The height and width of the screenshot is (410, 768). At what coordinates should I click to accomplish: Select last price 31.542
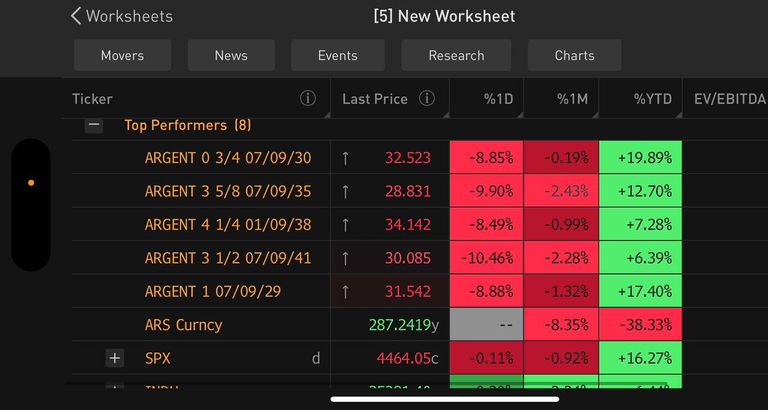tap(408, 291)
